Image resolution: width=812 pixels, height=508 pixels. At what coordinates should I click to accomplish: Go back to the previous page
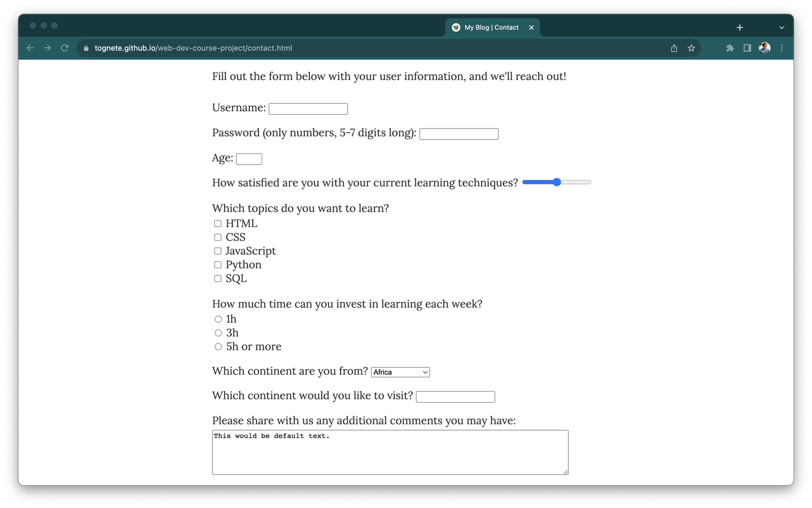tap(30, 48)
